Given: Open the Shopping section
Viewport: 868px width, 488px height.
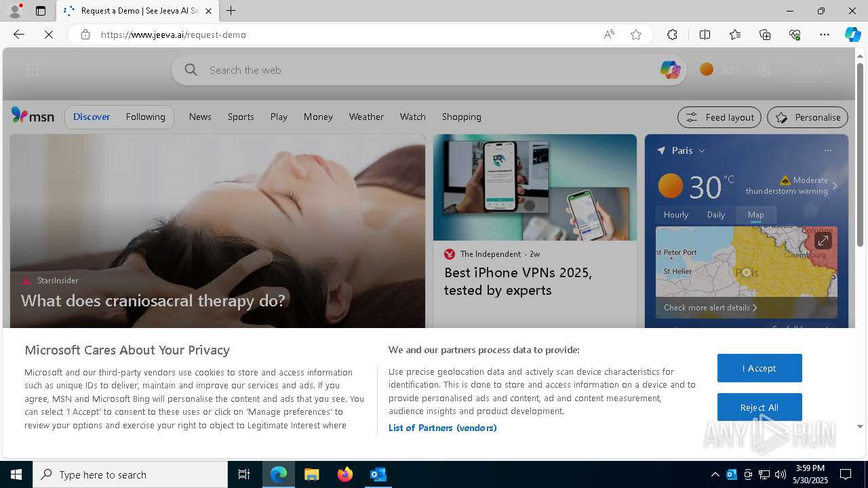Looking at the screenshot, I should (x=461, y=117).
